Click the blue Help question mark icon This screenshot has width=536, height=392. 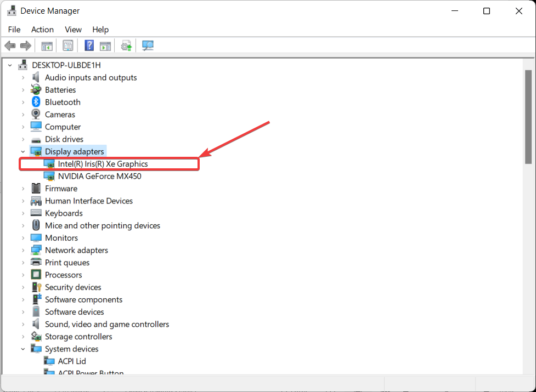tap(89, 46)
